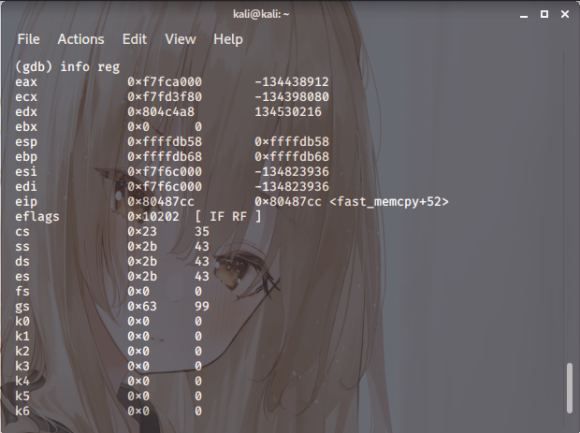
Task: Minimize the terminal window
Action: pyautogui.click(x=523, y=14)
